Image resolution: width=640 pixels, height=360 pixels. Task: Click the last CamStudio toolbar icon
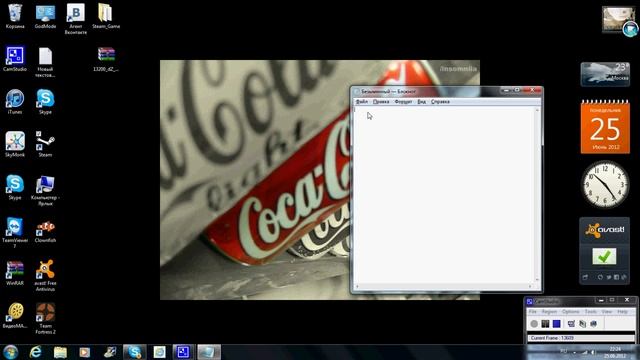click(x=593, y=324)
